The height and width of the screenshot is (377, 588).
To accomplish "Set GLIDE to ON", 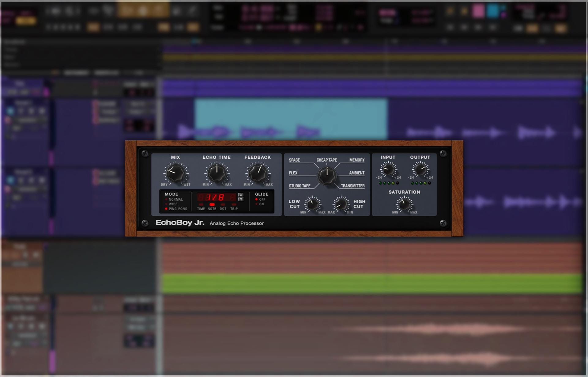I will click(260, 204).
